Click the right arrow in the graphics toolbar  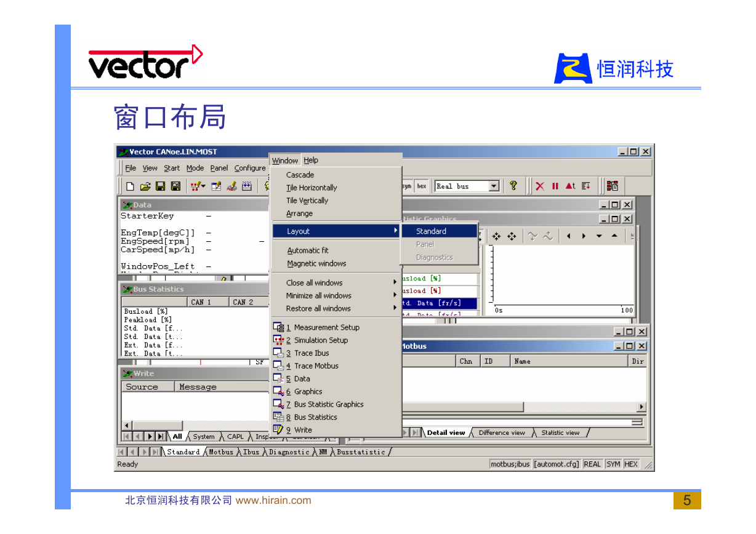click(x=584, y=236)
